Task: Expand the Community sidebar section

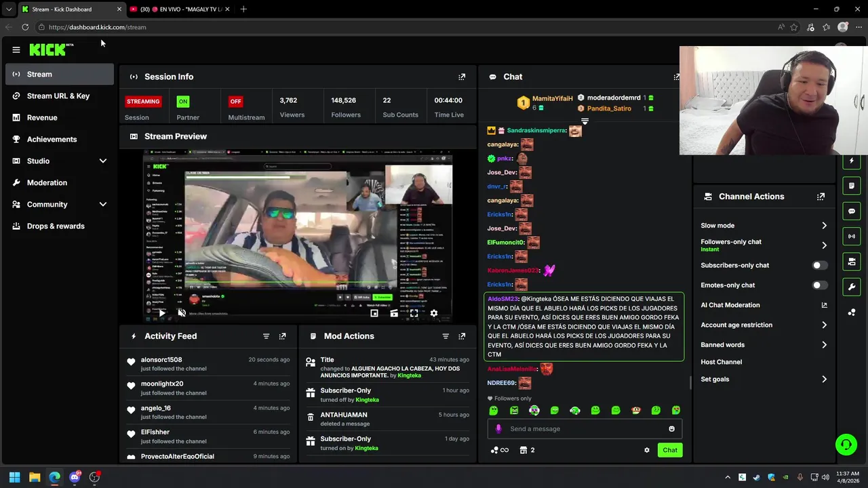Action: 103,204
